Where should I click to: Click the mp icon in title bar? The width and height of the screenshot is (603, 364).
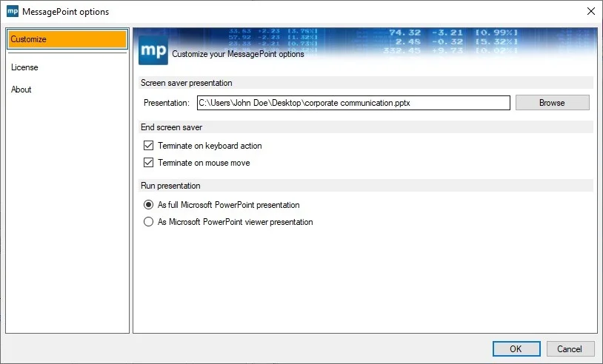[x=13, y=11]
